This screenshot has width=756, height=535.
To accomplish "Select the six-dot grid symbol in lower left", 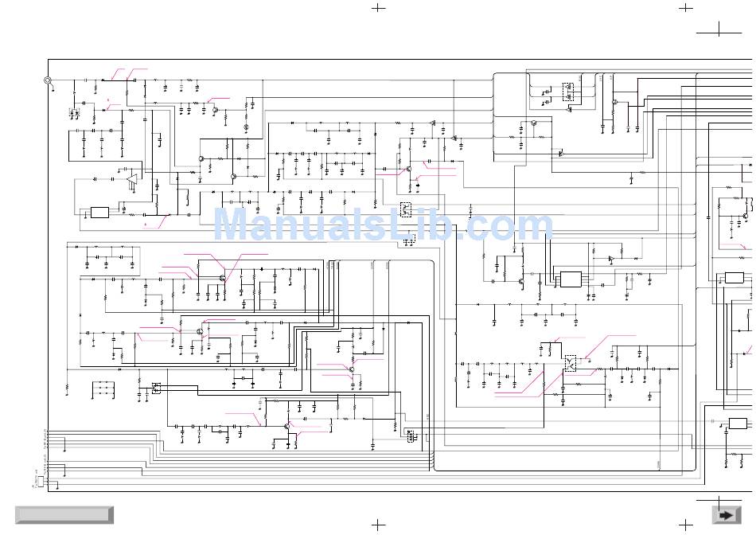I will click(x=102, y=390).
